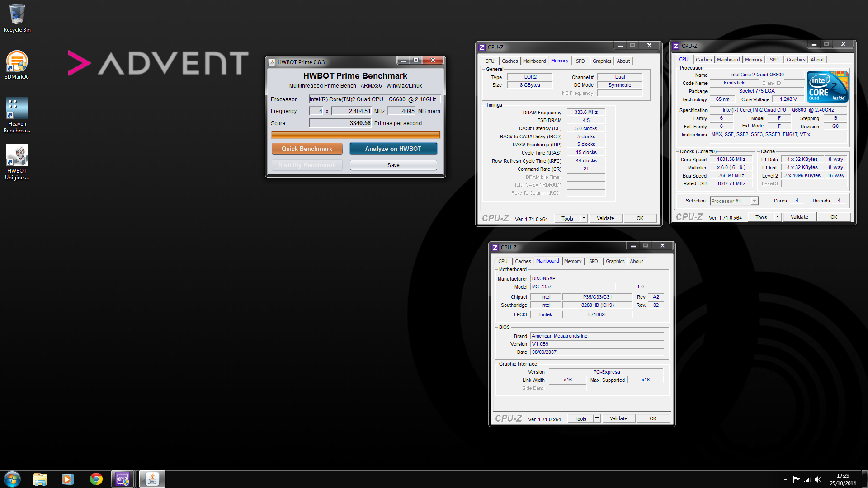Click Tools button in CPU-Z Memory window
868x488 pixels.
coord(567,219)
